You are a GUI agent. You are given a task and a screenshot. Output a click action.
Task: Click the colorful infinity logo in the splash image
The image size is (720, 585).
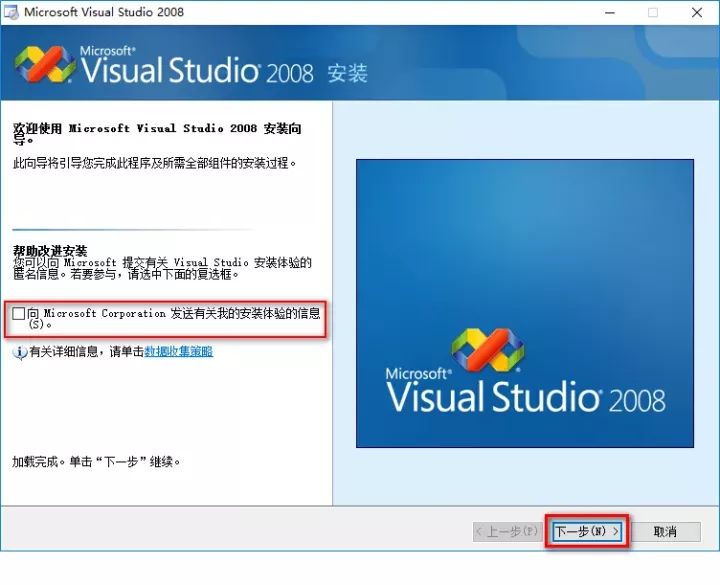click(x=487, y=347)
